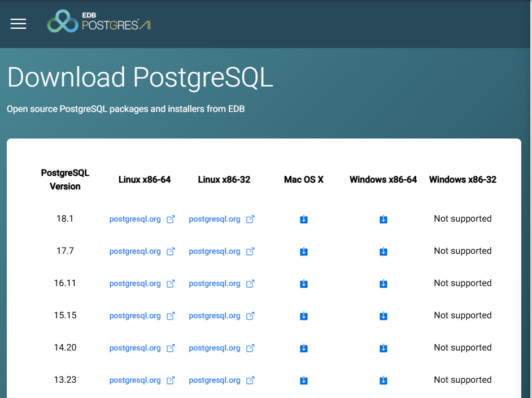532x398 pixels.
Task: Select the version number 14.20
Action: coord(65,347)
